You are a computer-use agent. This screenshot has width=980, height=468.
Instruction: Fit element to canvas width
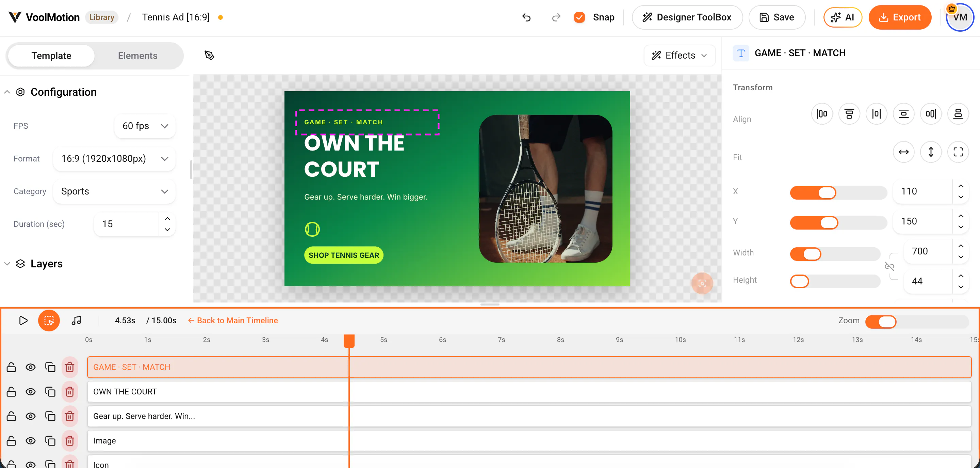coord(903,152)
